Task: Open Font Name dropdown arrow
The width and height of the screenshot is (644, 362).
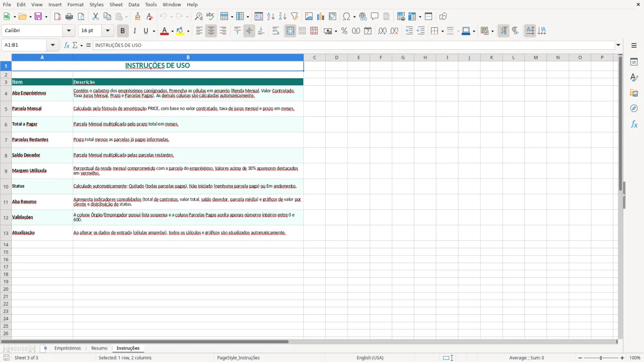Action: (69, 31)
